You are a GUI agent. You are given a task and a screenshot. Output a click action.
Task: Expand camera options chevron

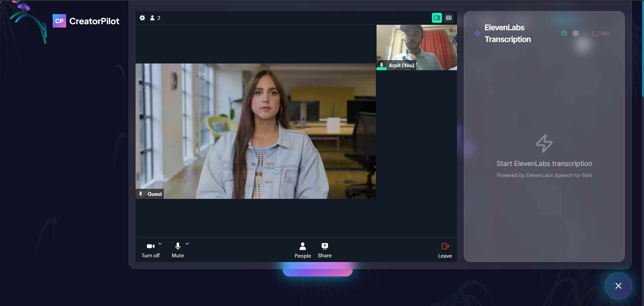(160, 244)
